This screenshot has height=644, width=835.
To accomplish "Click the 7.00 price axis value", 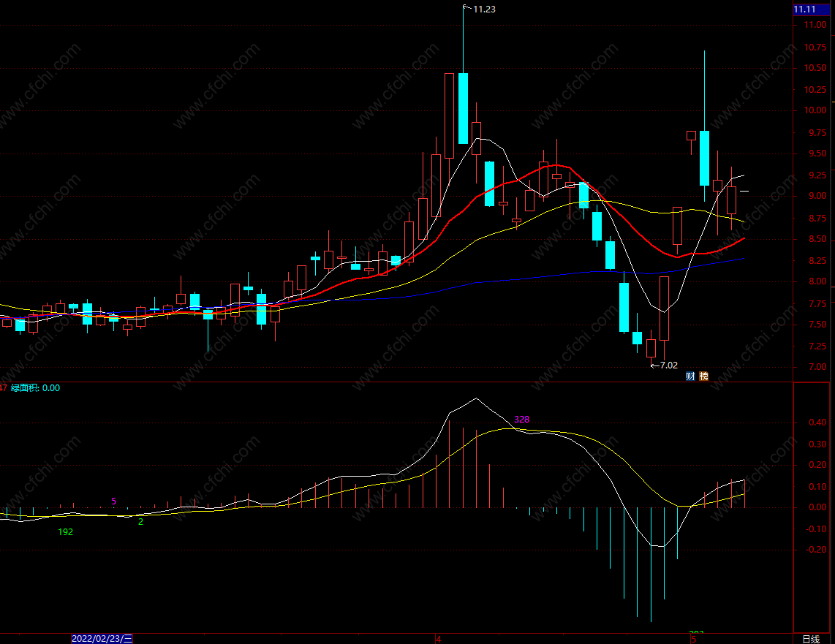I will coord(817,367).
